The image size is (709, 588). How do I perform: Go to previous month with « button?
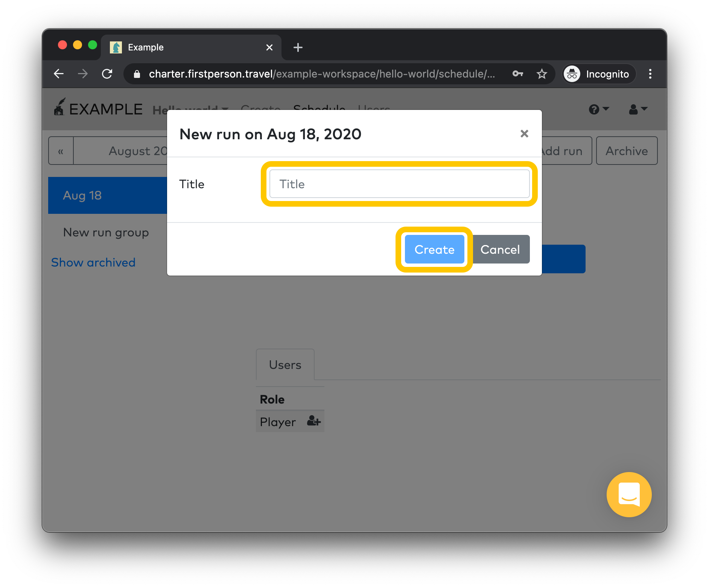click(x=61, y=151)
